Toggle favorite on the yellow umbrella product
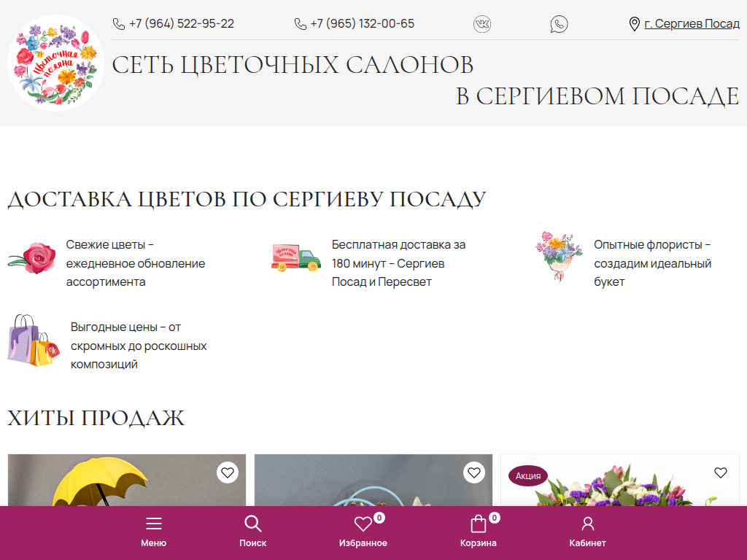Viewport: 747px width, 560px height. [x=227, y=472]
